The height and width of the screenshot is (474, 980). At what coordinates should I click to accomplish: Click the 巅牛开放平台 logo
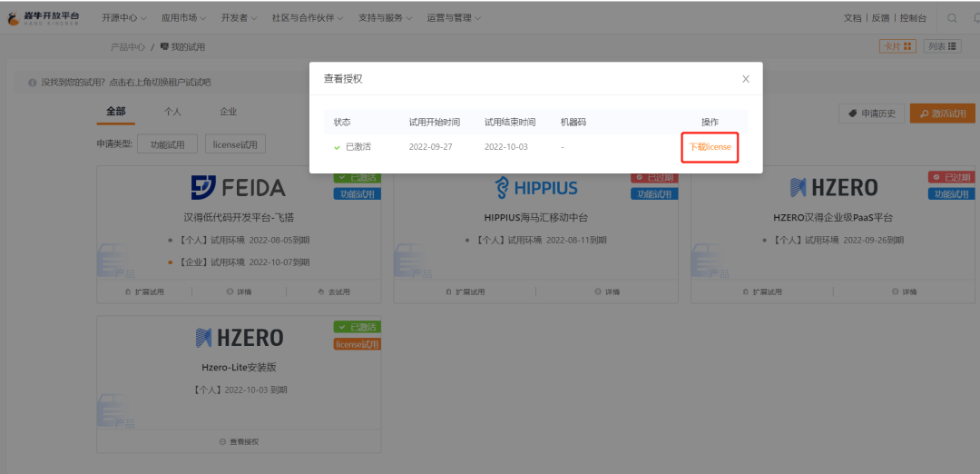(44, 18)
